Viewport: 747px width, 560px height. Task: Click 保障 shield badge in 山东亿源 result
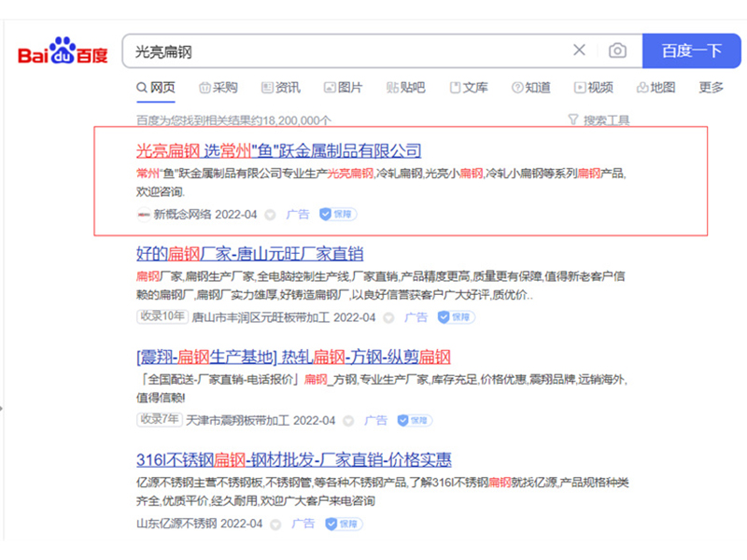tap(344, 524)
